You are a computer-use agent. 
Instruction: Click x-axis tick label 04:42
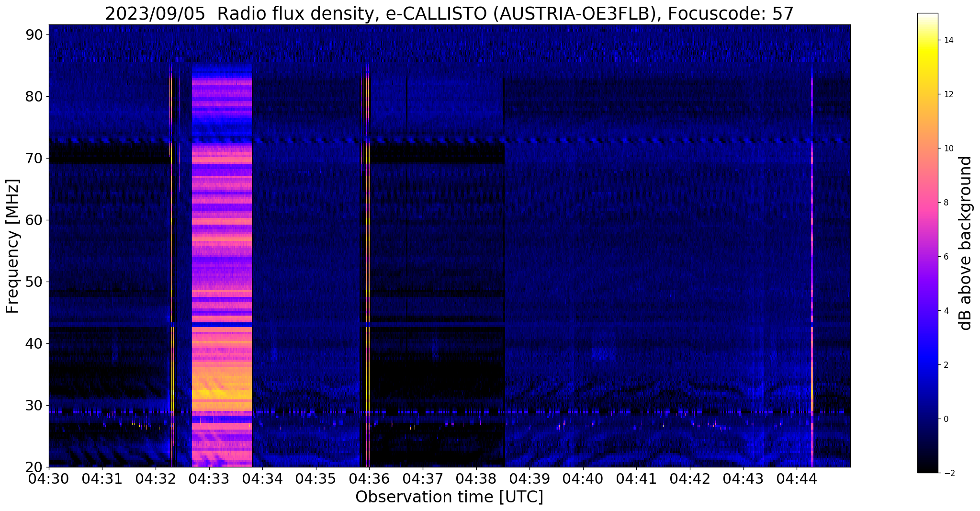690,479
